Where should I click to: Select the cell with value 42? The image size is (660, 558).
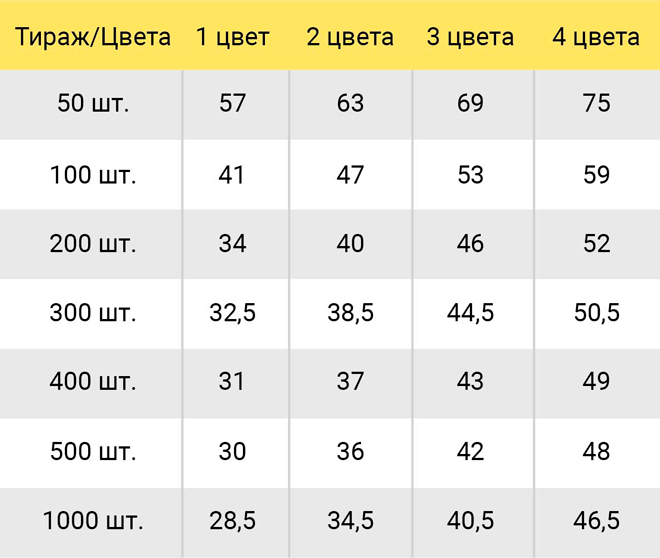470,452
